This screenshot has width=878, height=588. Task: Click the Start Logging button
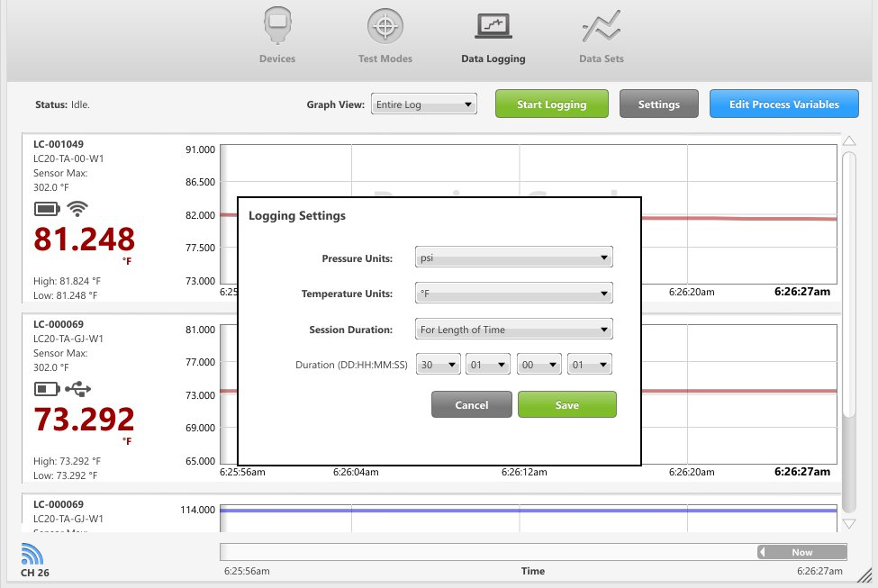[x=551, y=104]
